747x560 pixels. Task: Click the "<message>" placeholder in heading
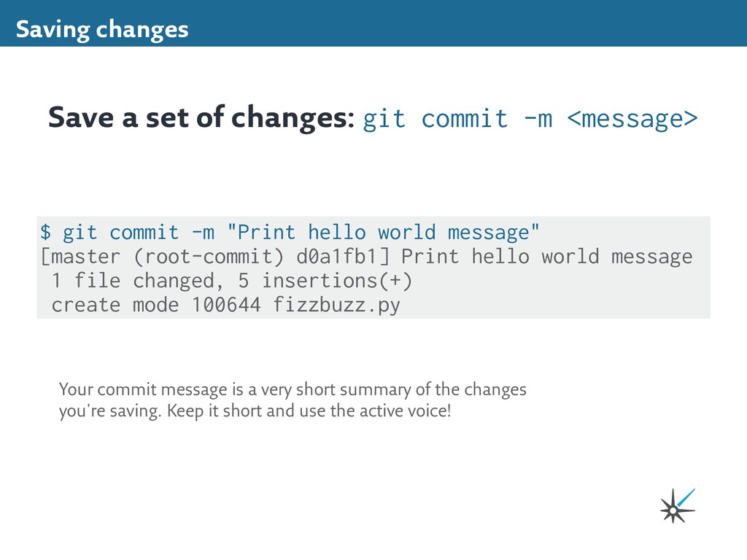click(x=632, y=118)
